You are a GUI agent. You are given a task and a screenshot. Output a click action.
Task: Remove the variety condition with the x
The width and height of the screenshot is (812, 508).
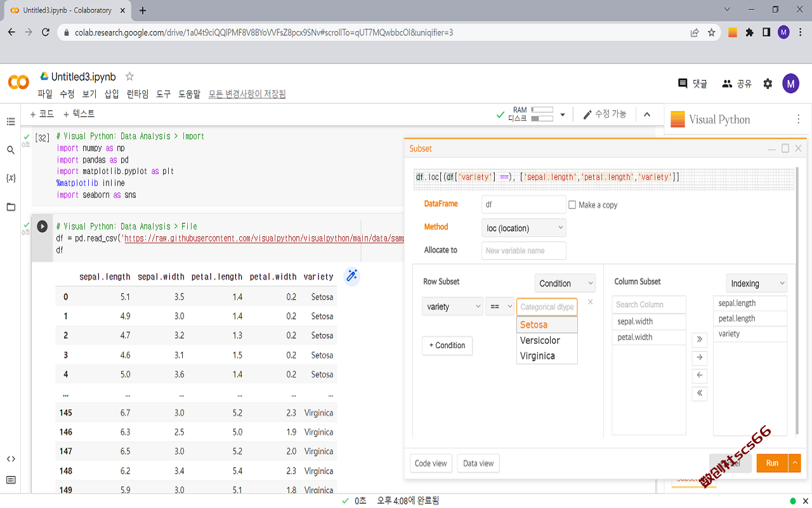(591, 302)
